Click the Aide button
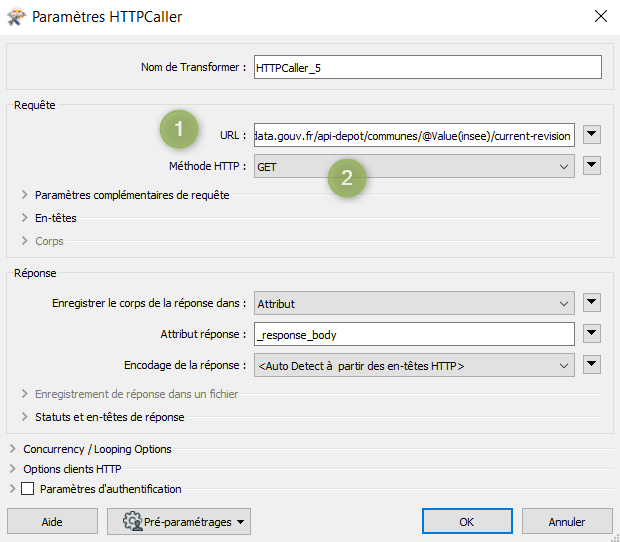The width and height of the screenshot is (620, 542). pos(52,521)
